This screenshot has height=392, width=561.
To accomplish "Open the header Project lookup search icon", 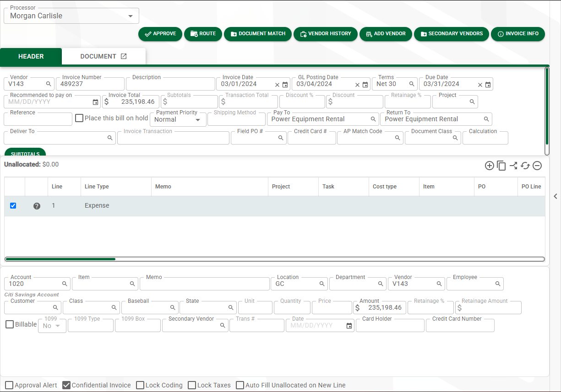I will 472,102.
